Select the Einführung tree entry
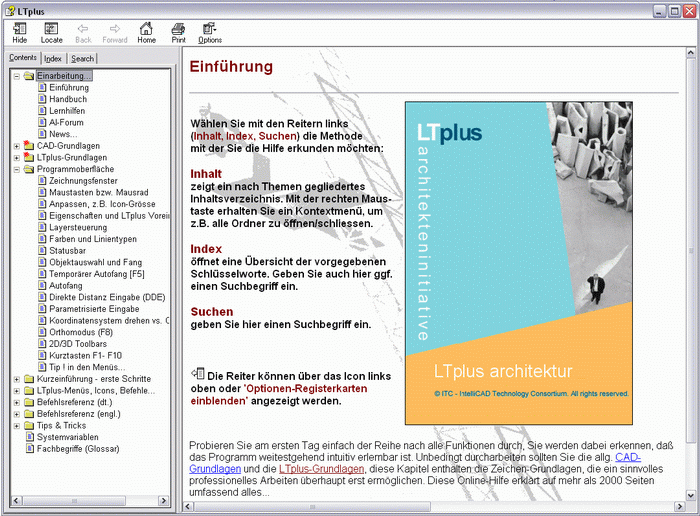 pos(69,87)
